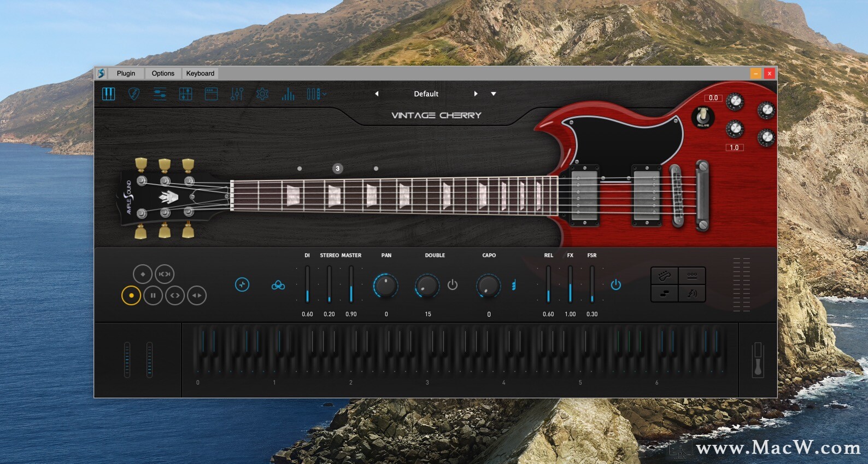
Task: Click the FSR value 0.30
Action: [592, 314]
